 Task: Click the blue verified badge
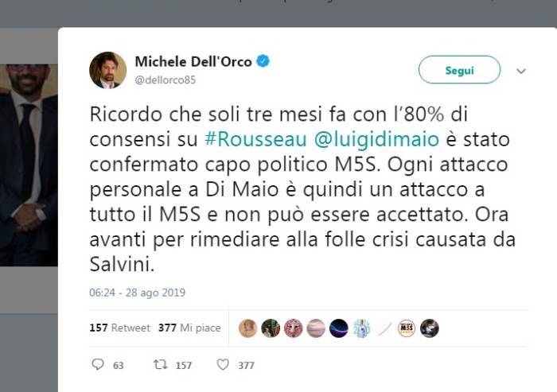click(x=263, y=61)
